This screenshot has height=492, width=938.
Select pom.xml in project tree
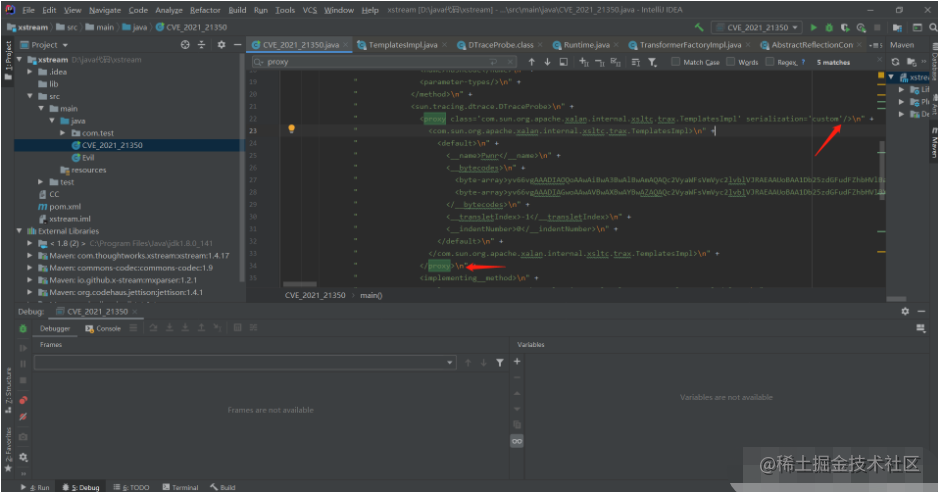(x=59, y=206)
